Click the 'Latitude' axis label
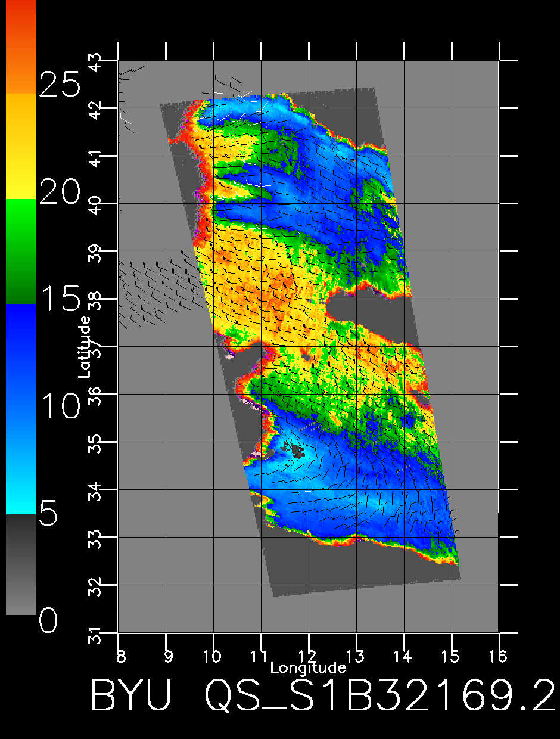 tap(84, 346)
